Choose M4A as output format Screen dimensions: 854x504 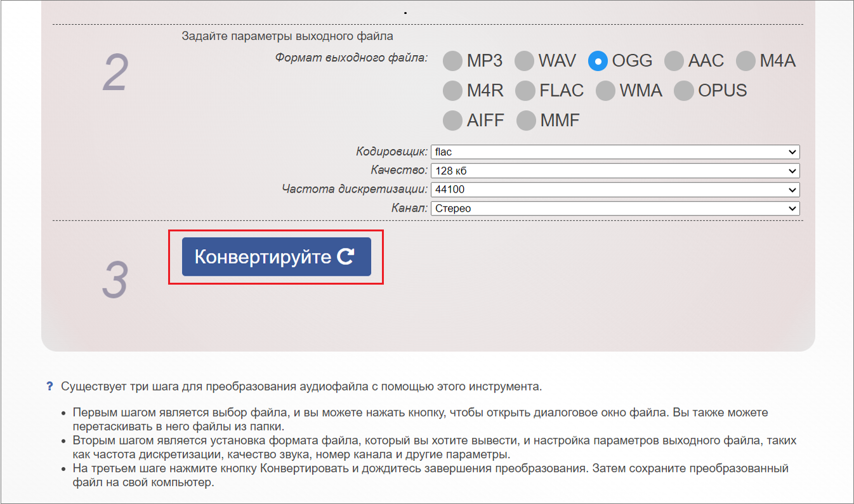(x=746, y=61)
